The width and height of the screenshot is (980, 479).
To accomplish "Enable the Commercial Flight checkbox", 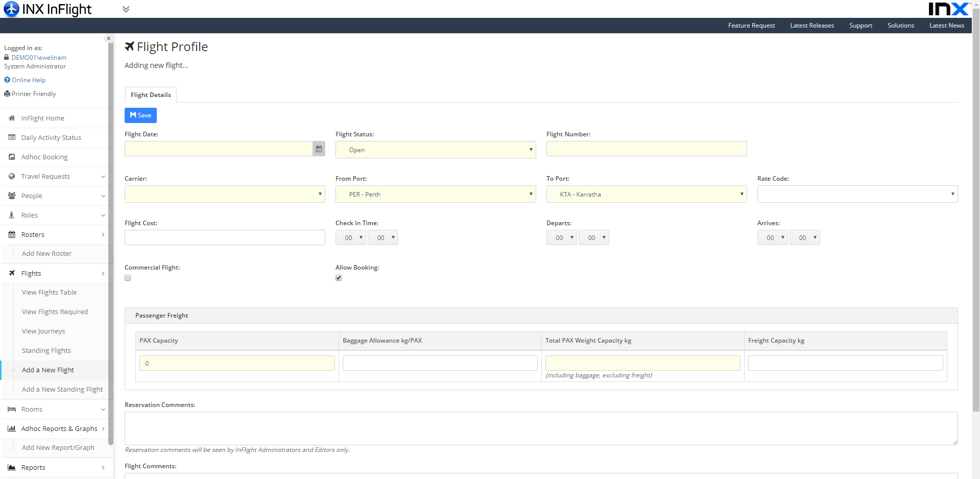I will [x=127, y=278].
